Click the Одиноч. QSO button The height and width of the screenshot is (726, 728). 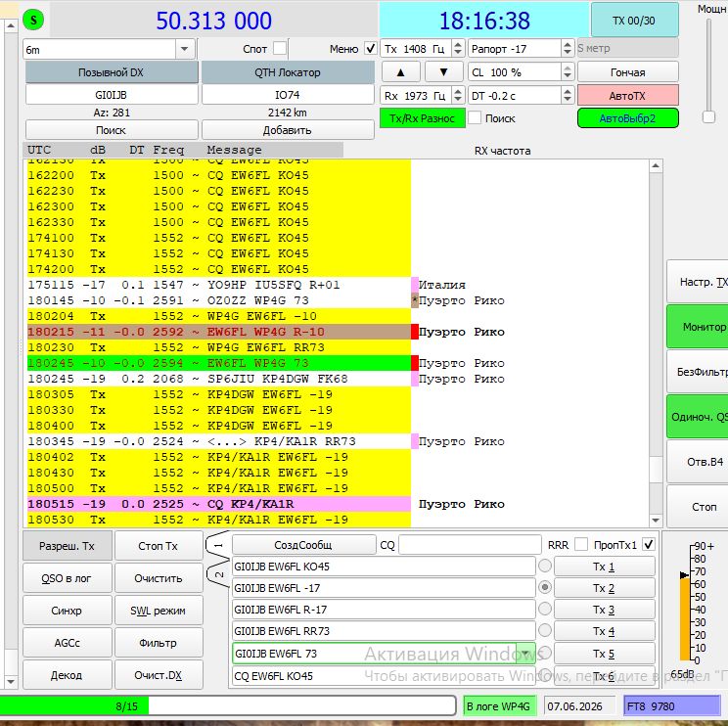point(698,417)
